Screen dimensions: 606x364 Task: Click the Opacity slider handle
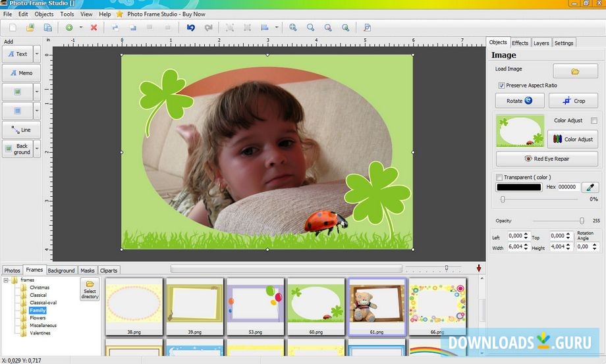coord(582,221)
